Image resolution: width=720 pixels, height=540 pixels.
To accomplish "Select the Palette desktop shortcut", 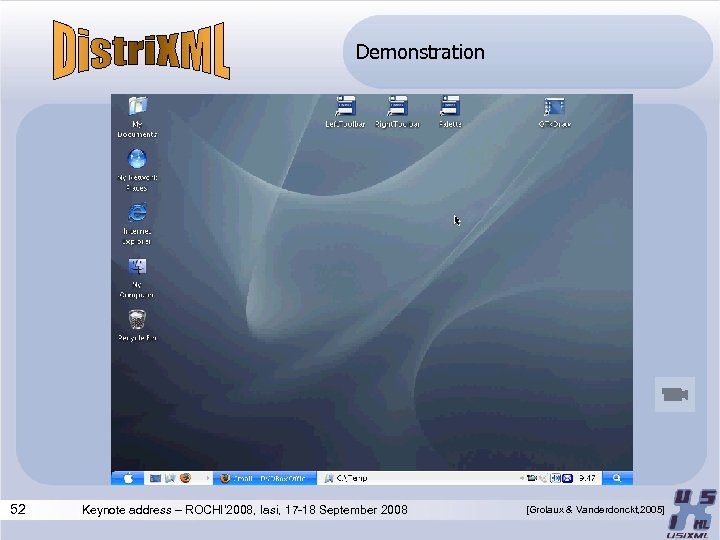I will pyautogui.click(x=450, y=112).
